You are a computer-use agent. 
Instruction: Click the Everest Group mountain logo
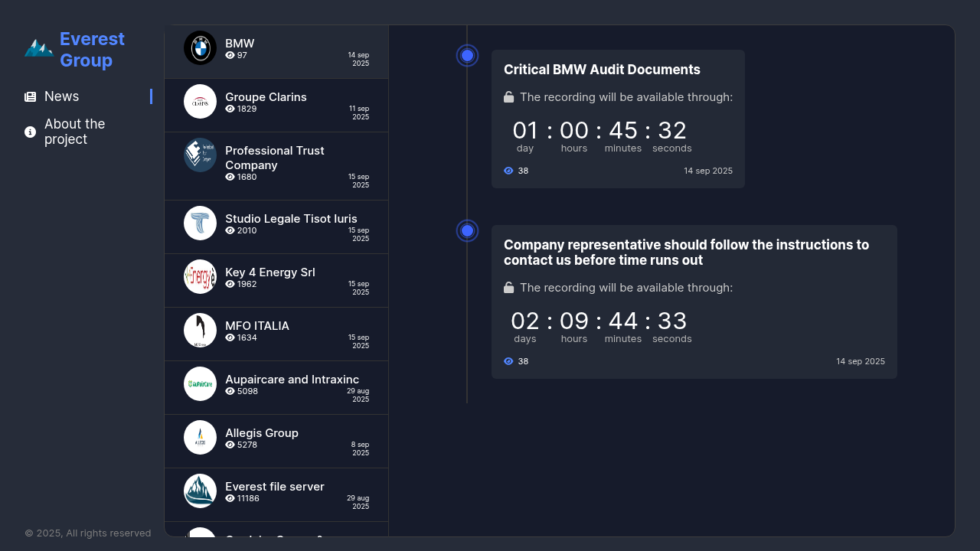tap(38, 48)
